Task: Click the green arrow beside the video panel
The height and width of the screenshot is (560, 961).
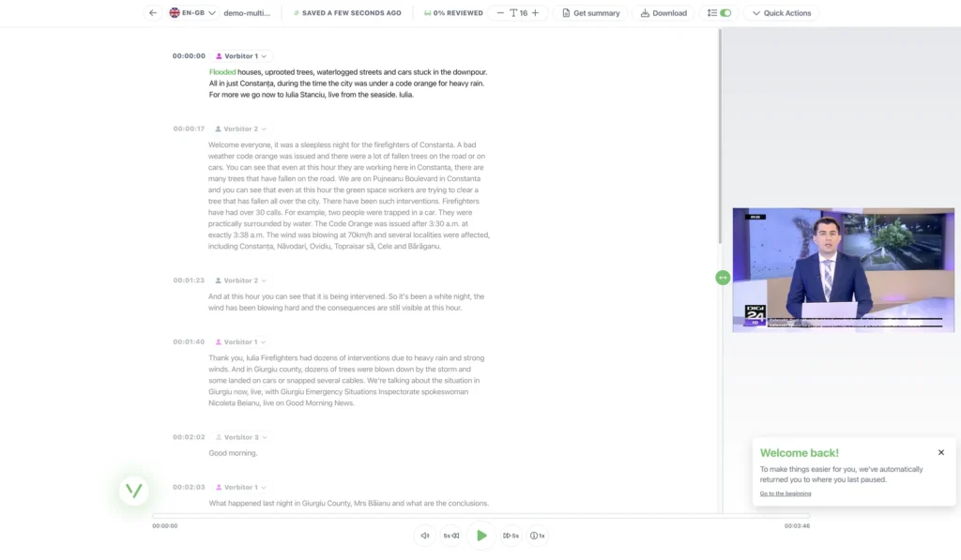Action: pos(722,278)
